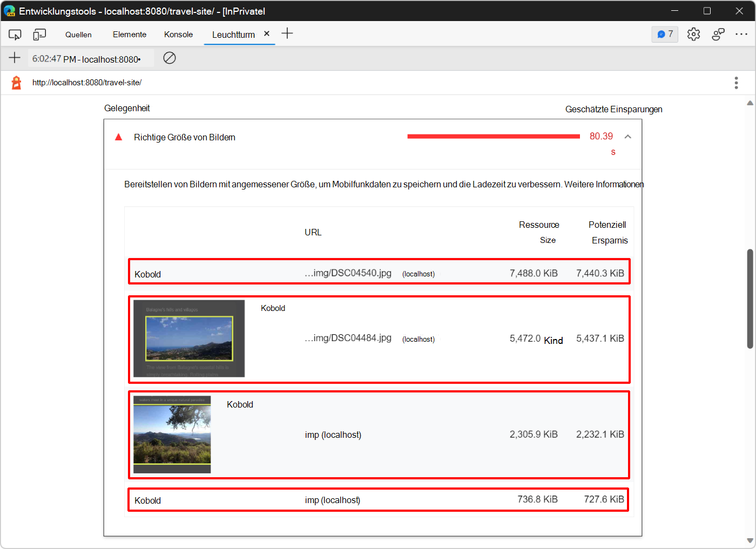Viewport: 756px width, 549px height.
Task: Switch to the Konsole tab
Action: (x=178, y=33)
